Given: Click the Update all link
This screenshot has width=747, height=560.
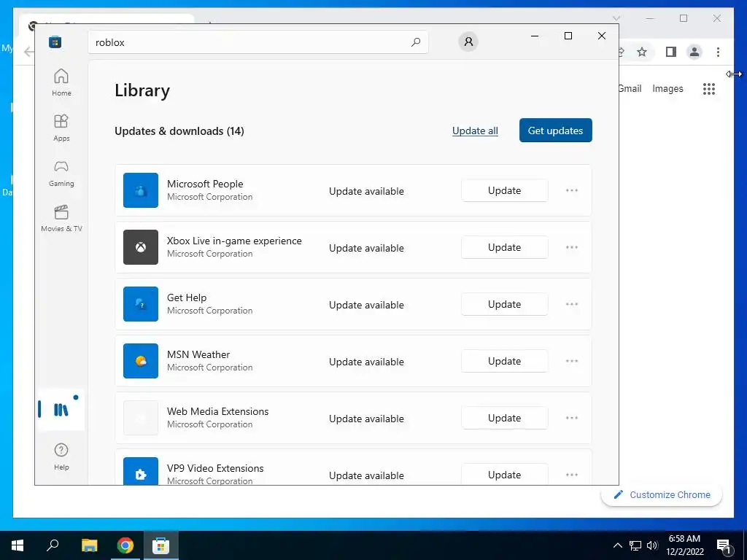Looking at the screenshot, I should (x=475, y=131).
